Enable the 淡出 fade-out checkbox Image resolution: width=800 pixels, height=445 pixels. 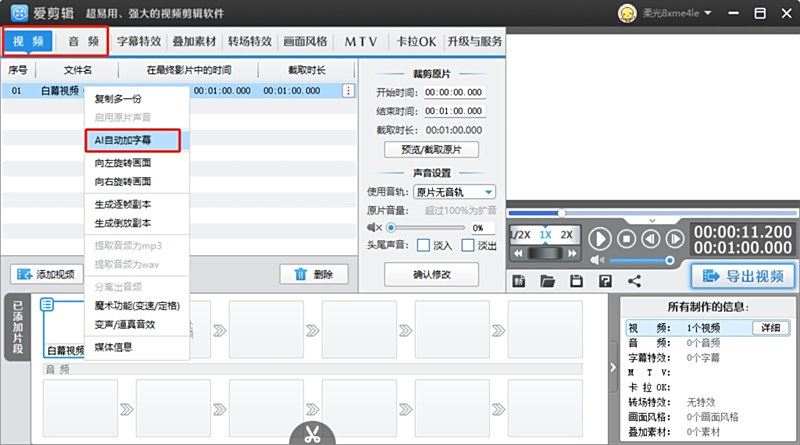pyautogui.click(x=467, y=245)
